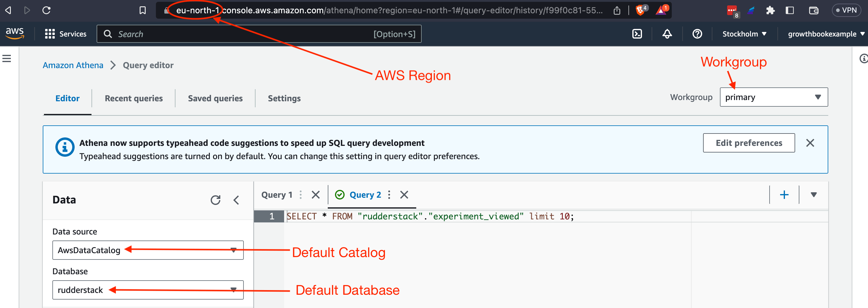Dismiss the typeahead suggestions banner
868x308 pixels.
click(810, 143)
